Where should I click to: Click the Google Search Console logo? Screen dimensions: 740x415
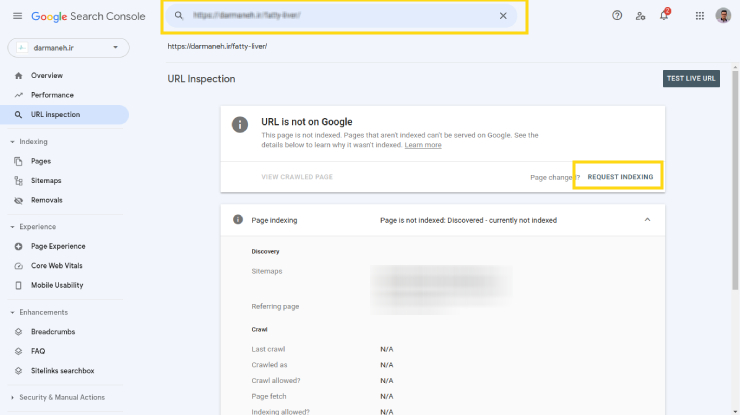[x=88, y=17]
